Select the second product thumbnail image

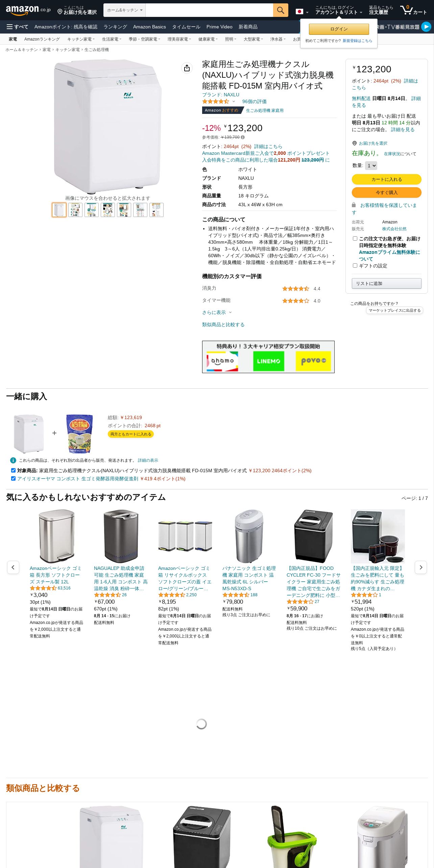tap(75, 210)
